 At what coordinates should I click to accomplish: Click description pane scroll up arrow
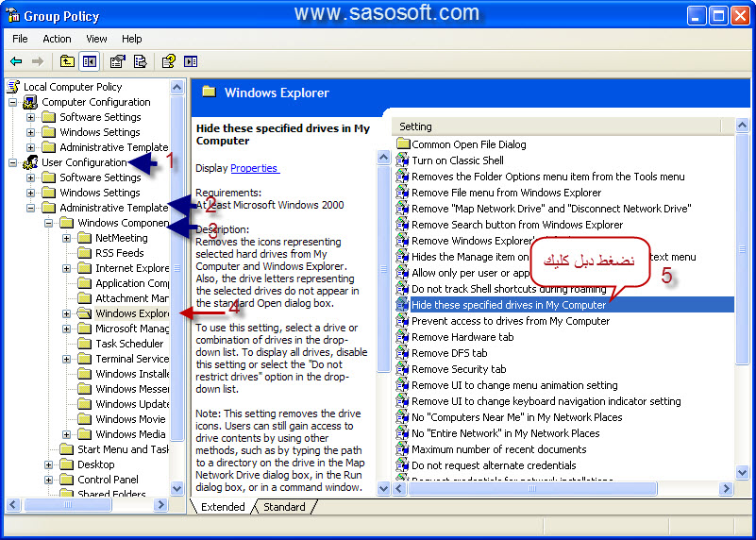[x=383, y=157]
